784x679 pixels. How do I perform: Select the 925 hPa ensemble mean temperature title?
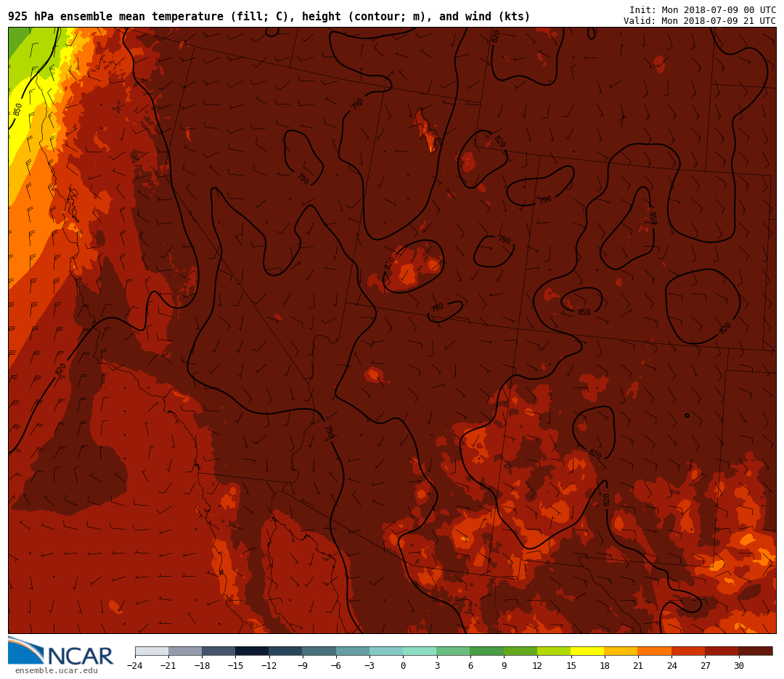point(269,17)
